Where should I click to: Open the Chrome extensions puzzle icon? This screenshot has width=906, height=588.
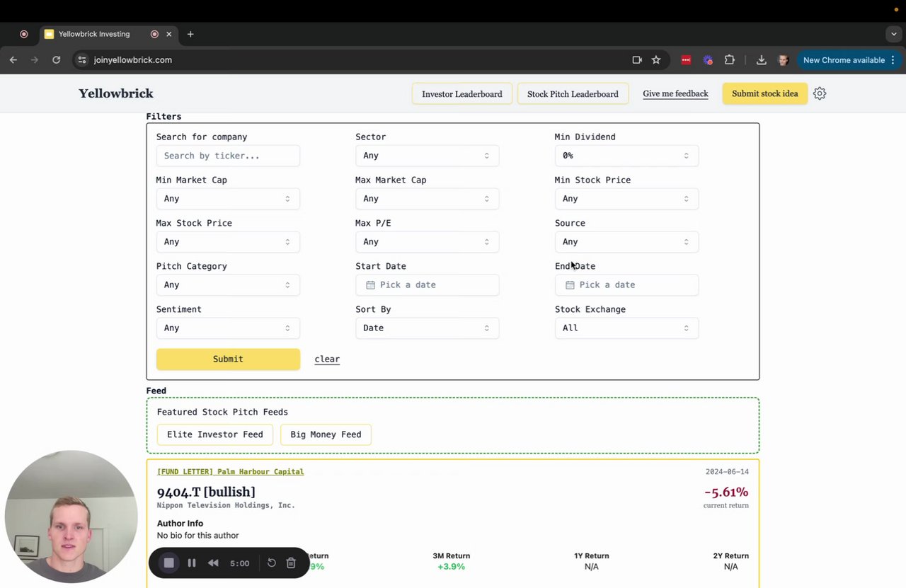(x=730, y=60)
